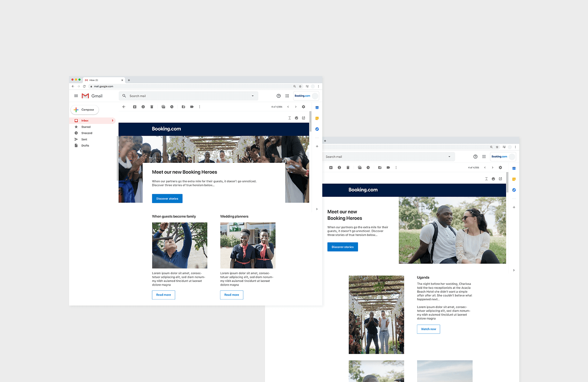The width and height of the screenshot is (588, 382).
Task: Open the Wedding planners photo
Action: (248, 245)
